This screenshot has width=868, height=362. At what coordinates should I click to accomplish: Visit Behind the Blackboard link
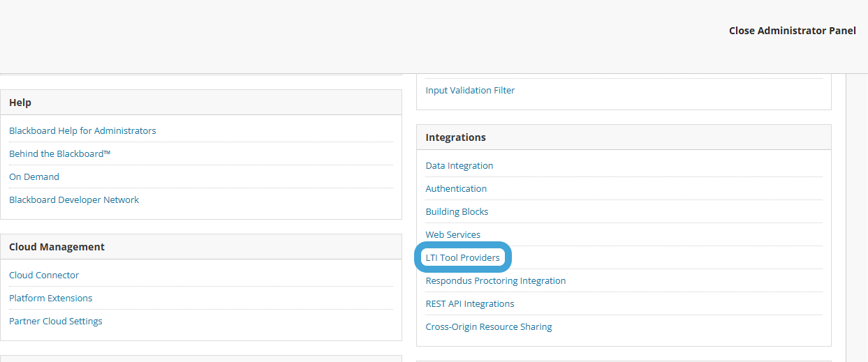tap(60, 153)
